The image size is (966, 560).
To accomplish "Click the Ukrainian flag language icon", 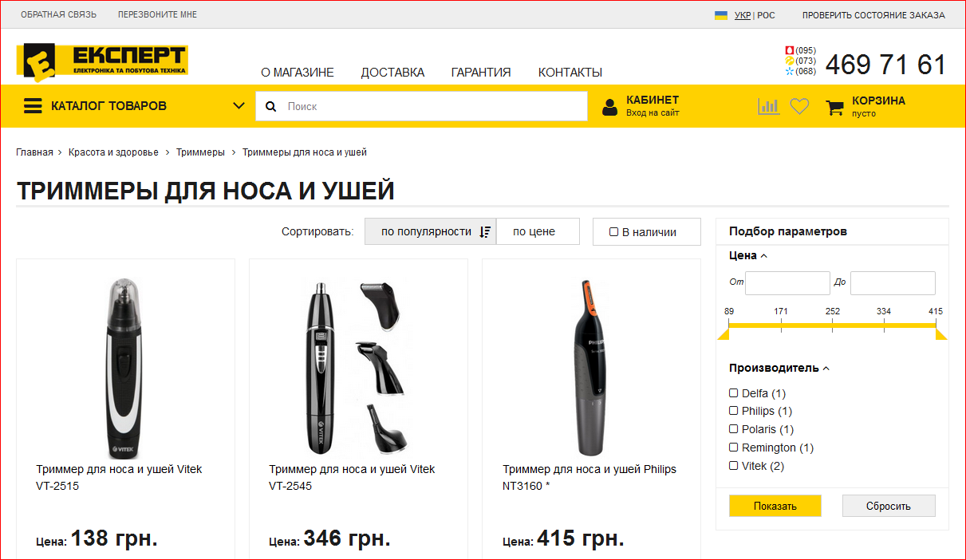I will coord(721,15).
